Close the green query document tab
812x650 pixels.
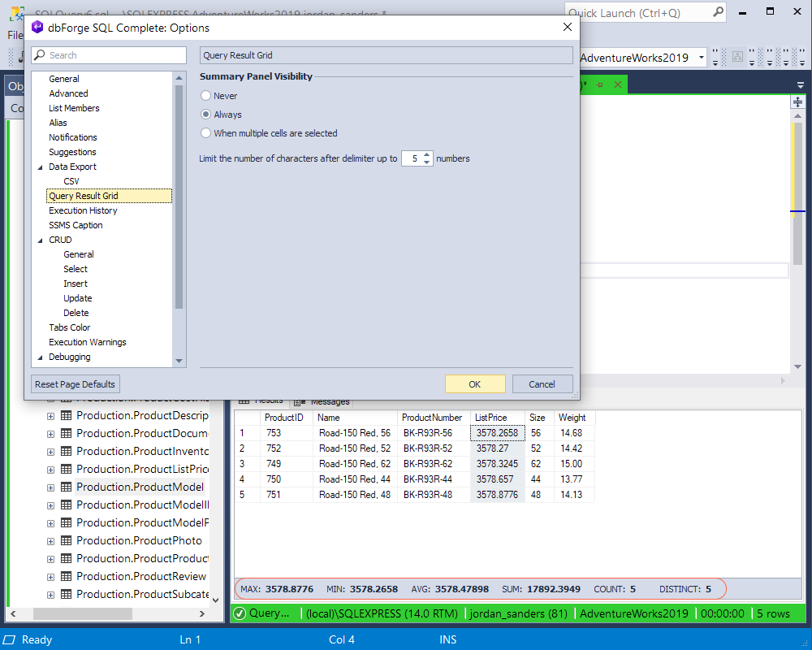tap(618, 84)
